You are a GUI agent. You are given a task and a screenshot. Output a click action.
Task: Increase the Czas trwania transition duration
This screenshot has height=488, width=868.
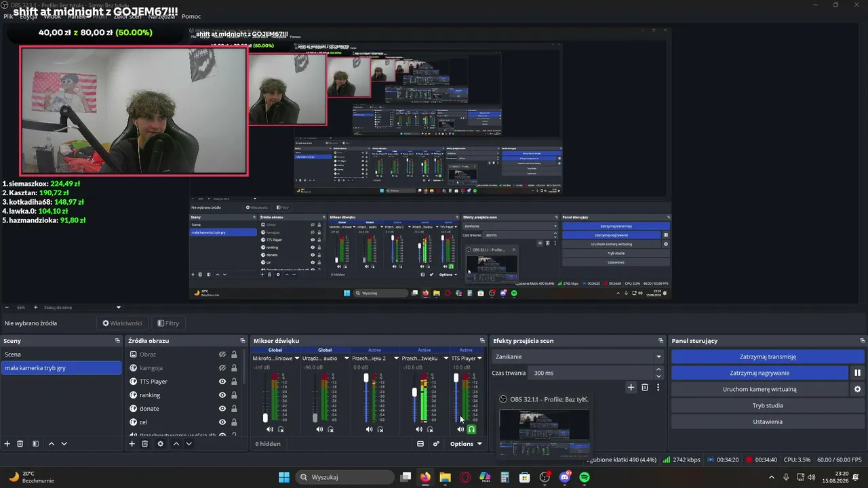click(x=658, y=369)
